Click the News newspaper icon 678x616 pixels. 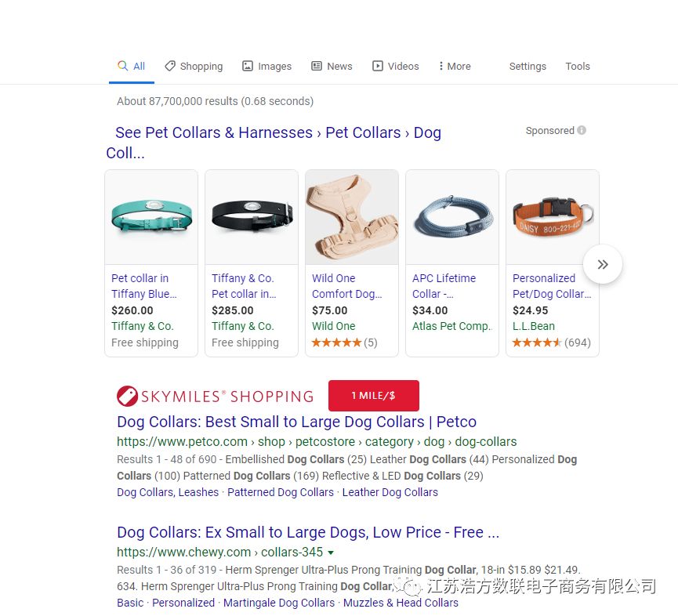point(317,66)
